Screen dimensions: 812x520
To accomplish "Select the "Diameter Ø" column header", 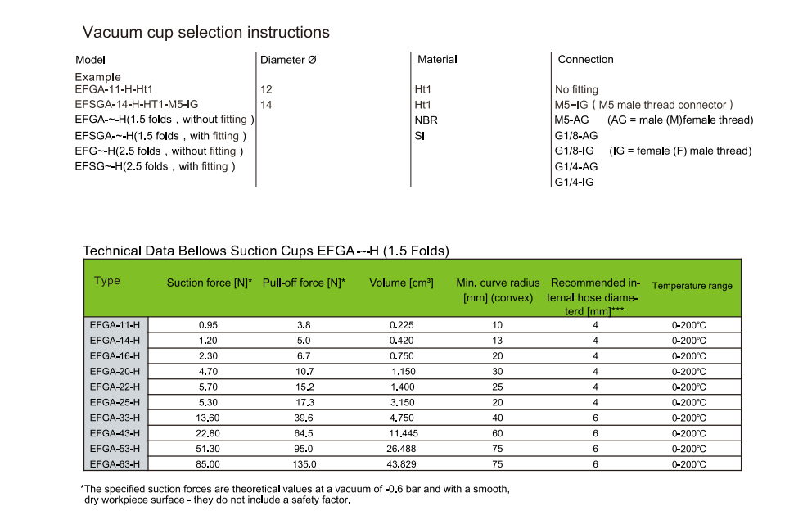I will [288, 60].
